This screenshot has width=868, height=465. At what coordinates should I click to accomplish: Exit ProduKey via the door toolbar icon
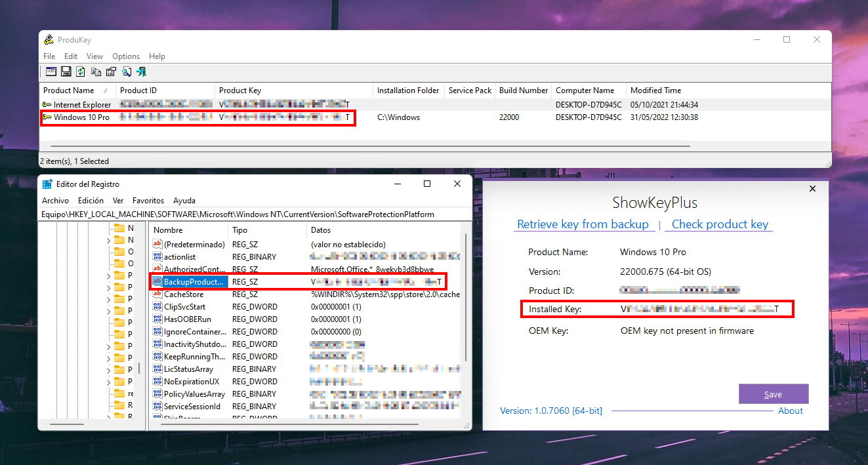140,71
